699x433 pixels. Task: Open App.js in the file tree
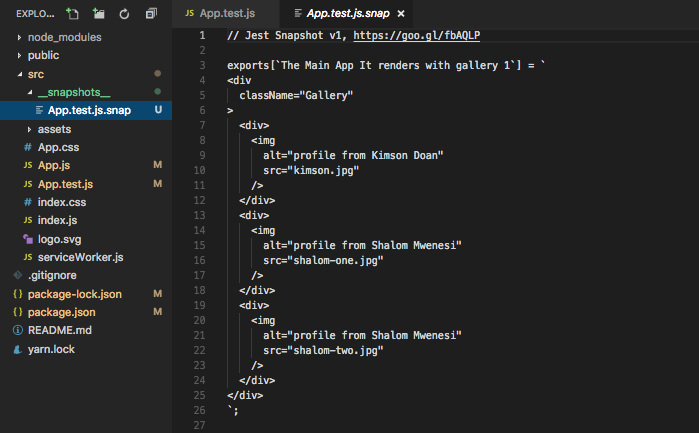54,165
